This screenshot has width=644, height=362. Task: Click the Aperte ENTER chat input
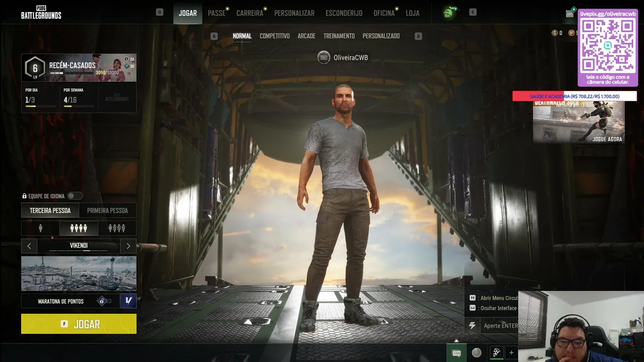[x=500, y=326]
